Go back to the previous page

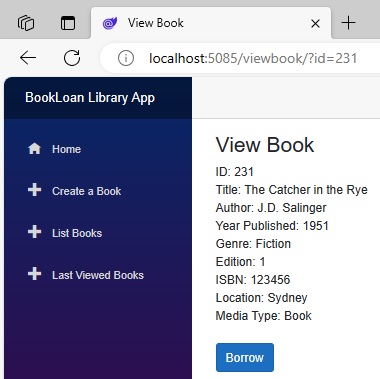(x=28, y=58)
